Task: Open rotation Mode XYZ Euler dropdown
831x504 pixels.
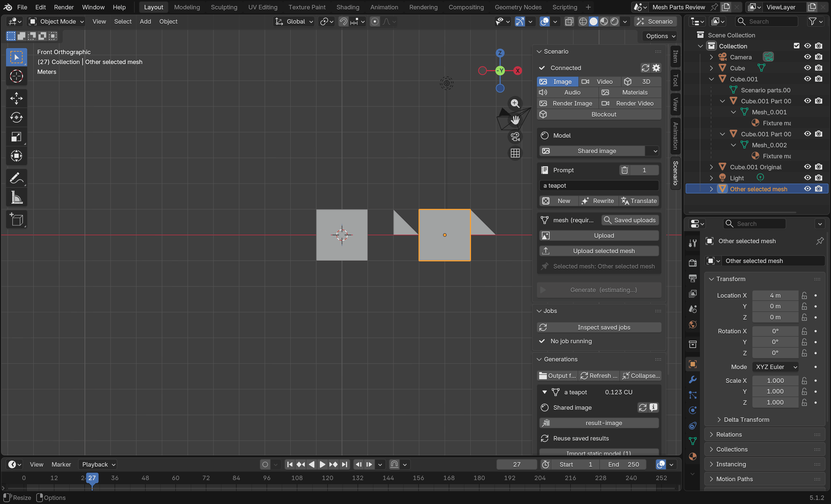Action: pos(775,367)
